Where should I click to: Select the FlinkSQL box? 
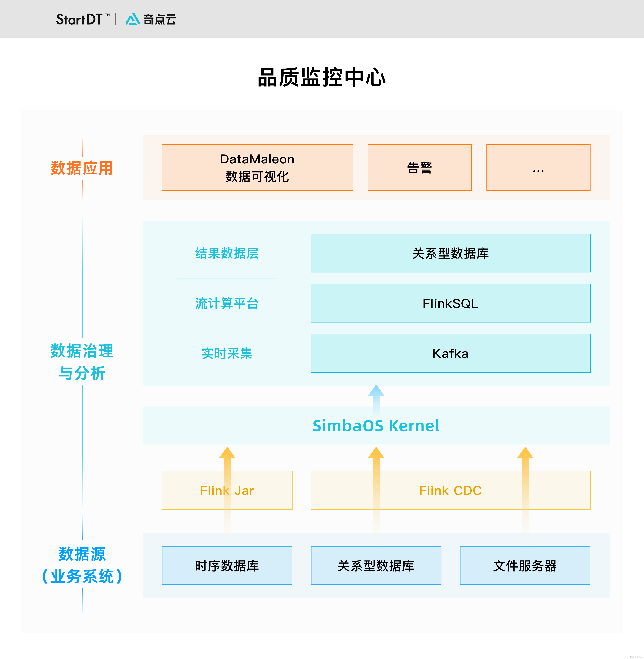click(451, 303)
